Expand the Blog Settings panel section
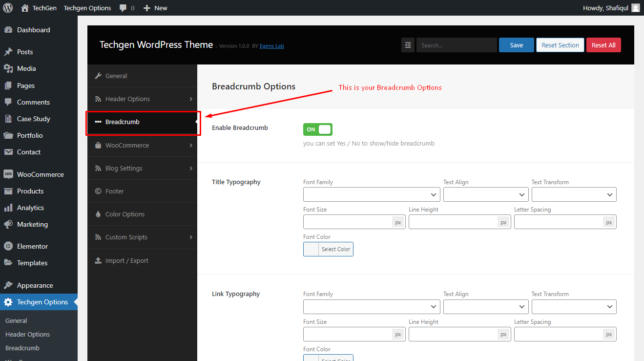644x361 pixels. coord(142,168)
